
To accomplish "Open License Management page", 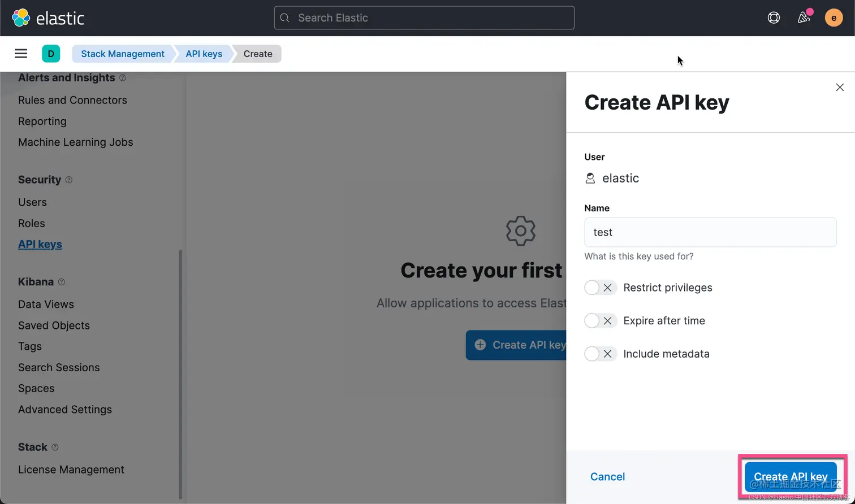I will click(x=71, y=470).
